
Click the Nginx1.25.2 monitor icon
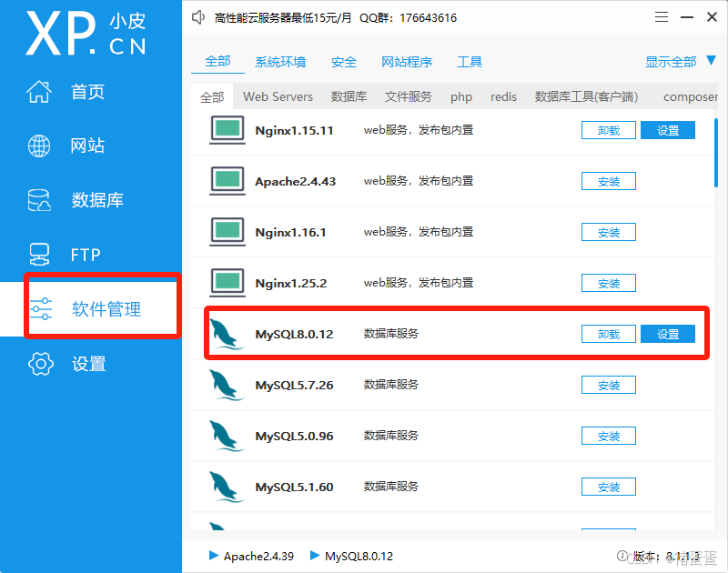[x=227, y=283]
